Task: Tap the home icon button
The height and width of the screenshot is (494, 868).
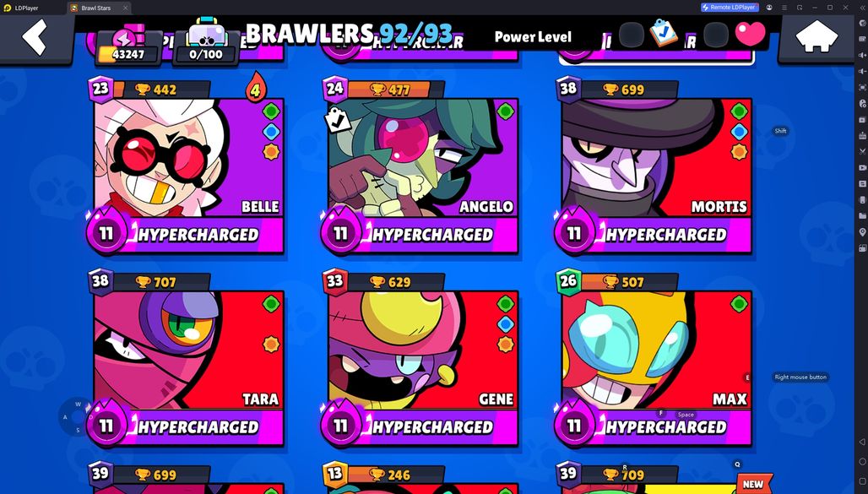Action: pyautogui.click(x=816, y=36)
